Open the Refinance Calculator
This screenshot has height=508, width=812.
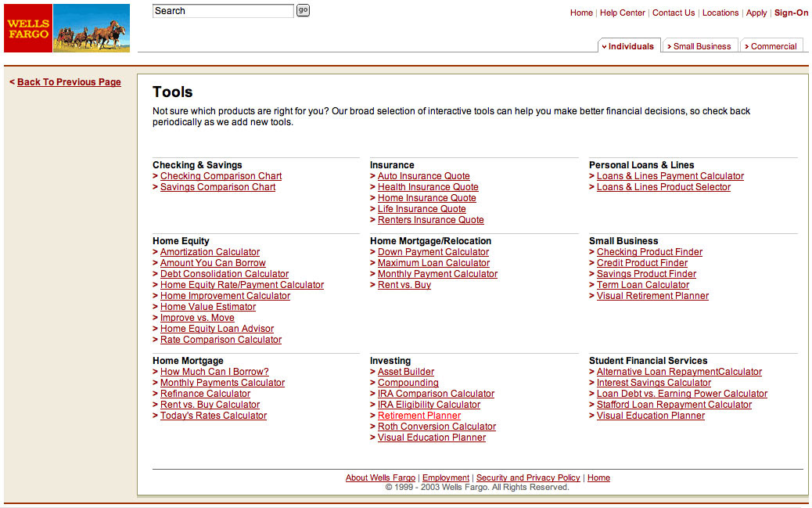coord(205,394)
